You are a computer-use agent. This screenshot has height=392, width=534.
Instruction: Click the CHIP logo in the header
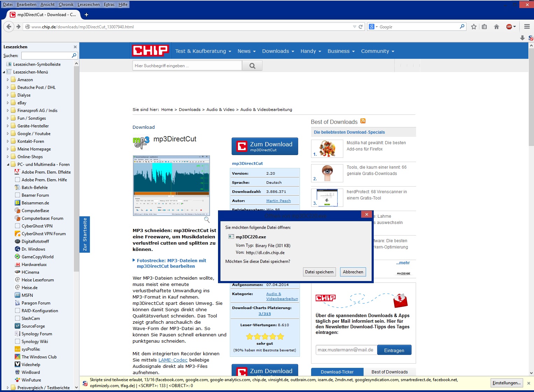click(150, 51)
